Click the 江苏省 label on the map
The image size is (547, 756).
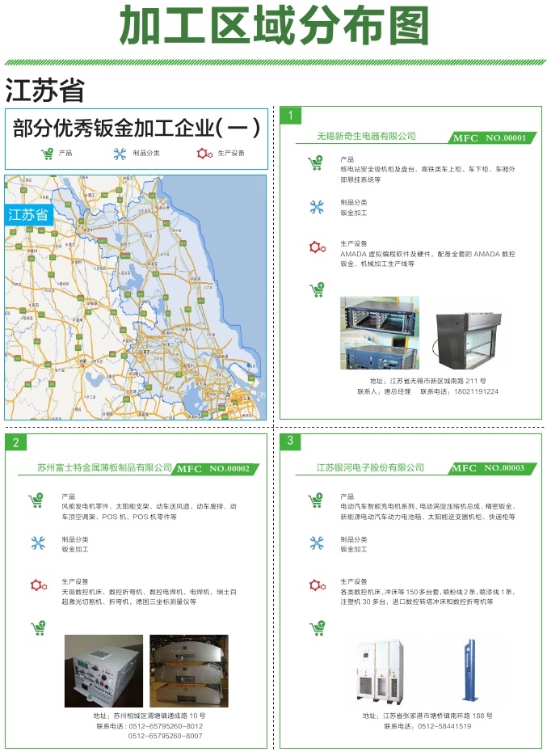click(28, 215)
